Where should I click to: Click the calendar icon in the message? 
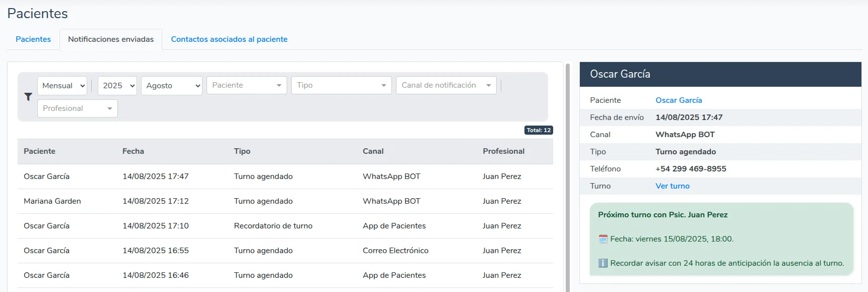(x=603, y=239)
